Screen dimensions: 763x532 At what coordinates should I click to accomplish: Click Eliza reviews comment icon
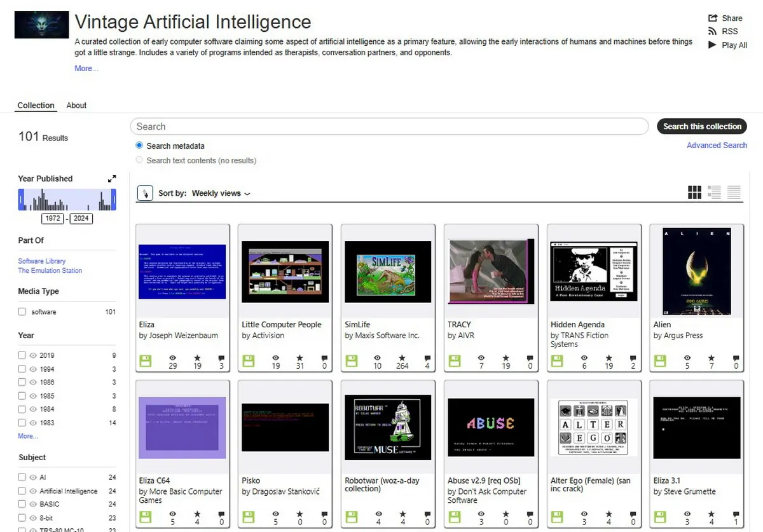pos(221,358)
